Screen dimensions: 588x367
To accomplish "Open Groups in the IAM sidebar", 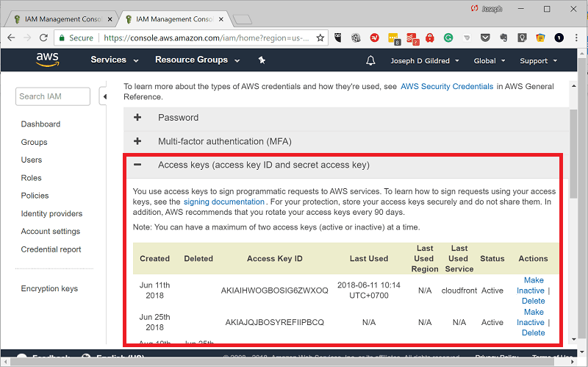I will coord(34,142).
